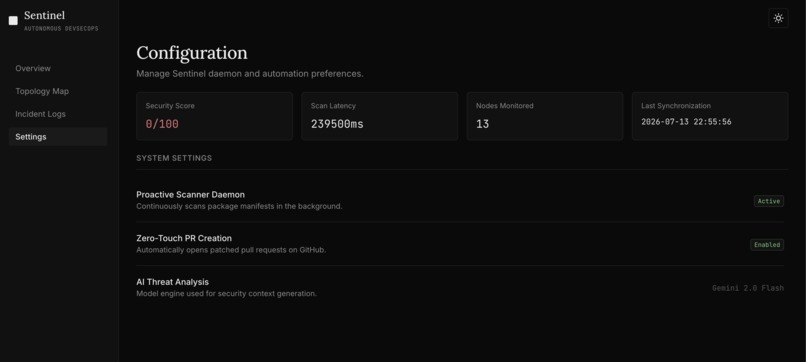Click the Scan Latency card label
The width and height of the screenshot is (806, 362).
point(333,106)
